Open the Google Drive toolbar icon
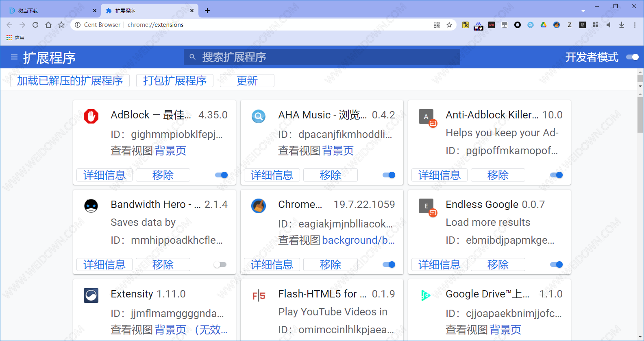644x341 pixels. click(544, 25)
